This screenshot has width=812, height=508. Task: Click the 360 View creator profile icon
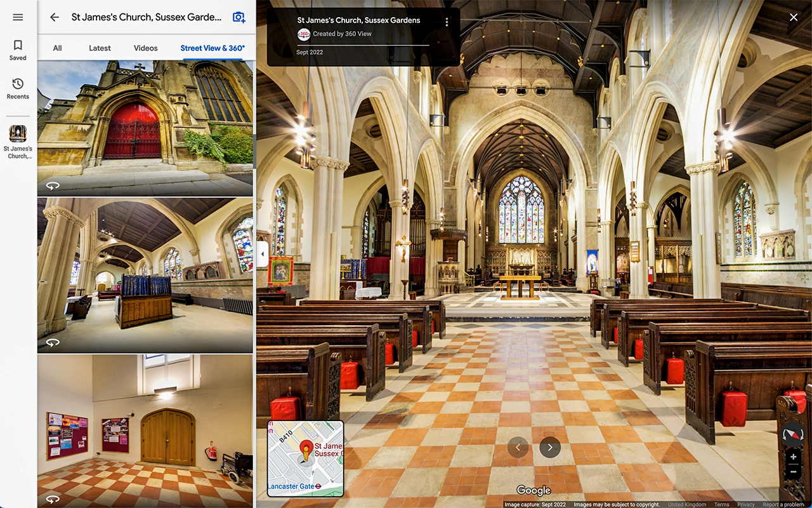304,35
